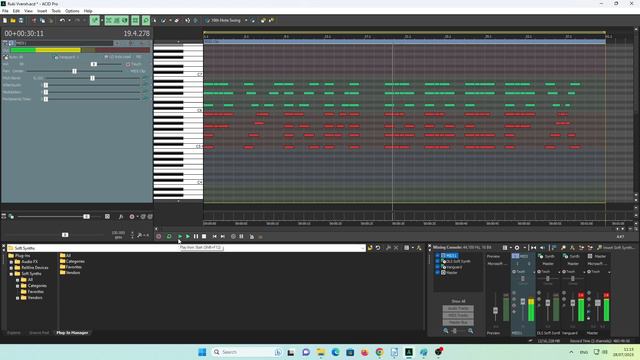640x360 pixels.
Task: Click the Save project disk icon
Action: 21,20
